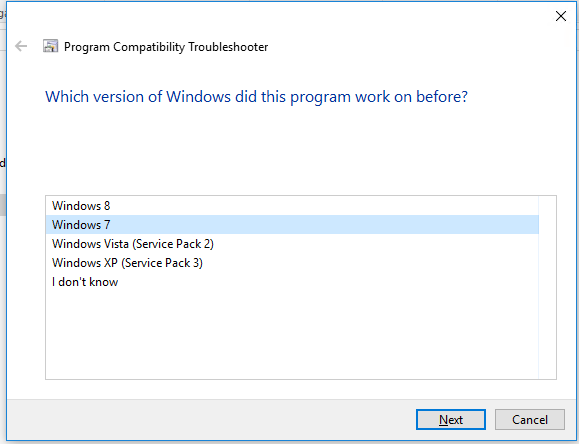Click the gray footer bar beside Next
The image size is (579, 444).
tap(210, 420)
